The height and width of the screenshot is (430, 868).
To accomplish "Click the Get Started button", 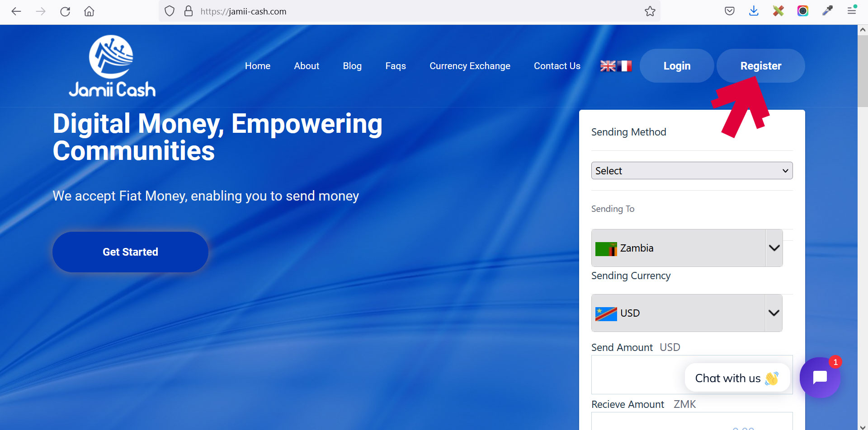I will [130, 252].
